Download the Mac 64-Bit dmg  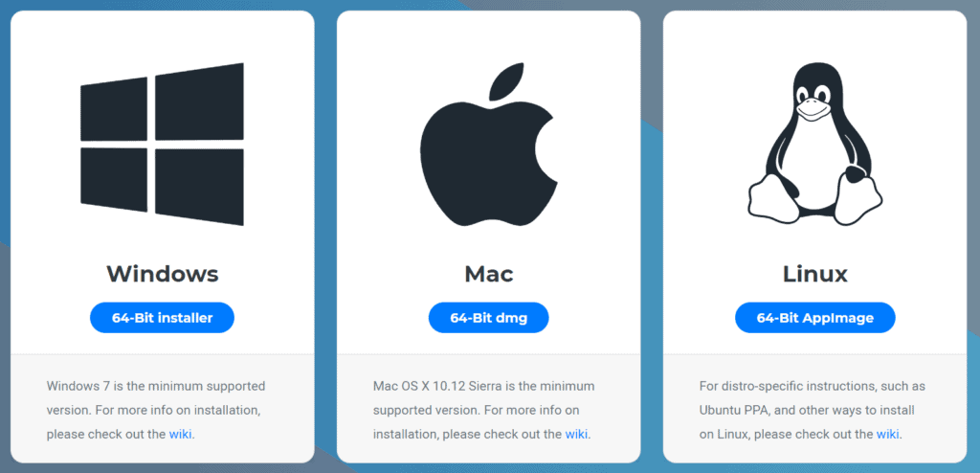click(489, 318)
